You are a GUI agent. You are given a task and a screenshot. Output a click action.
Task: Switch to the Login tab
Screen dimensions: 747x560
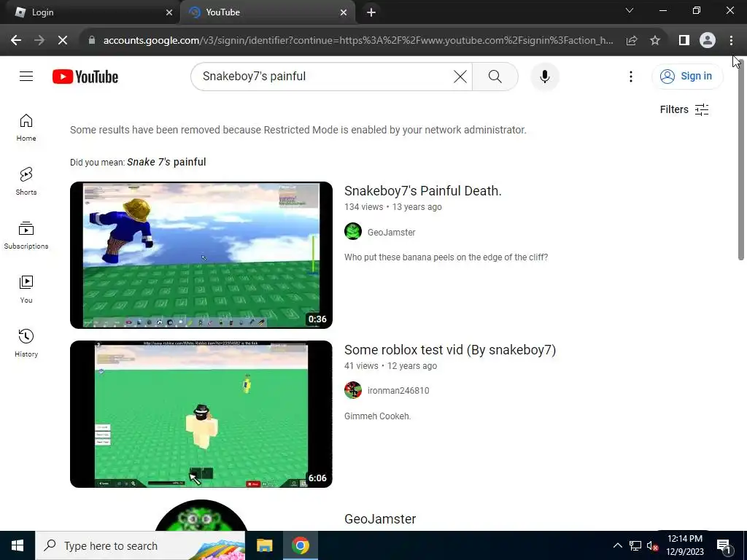coord(90,12)
